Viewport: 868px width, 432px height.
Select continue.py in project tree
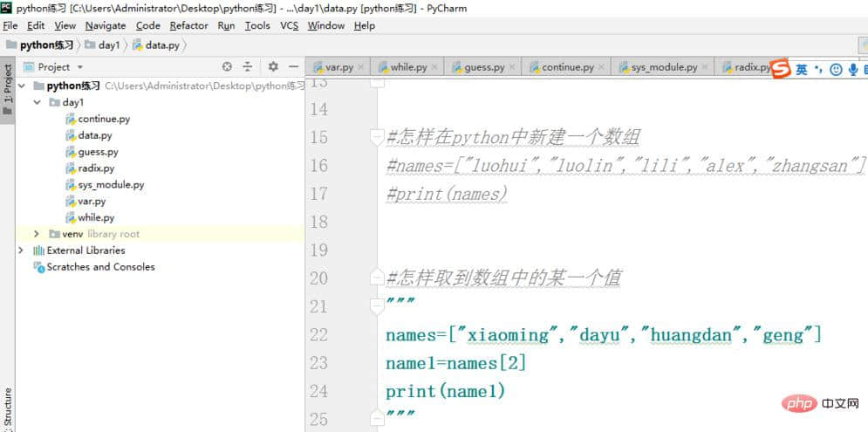(104, 119)
